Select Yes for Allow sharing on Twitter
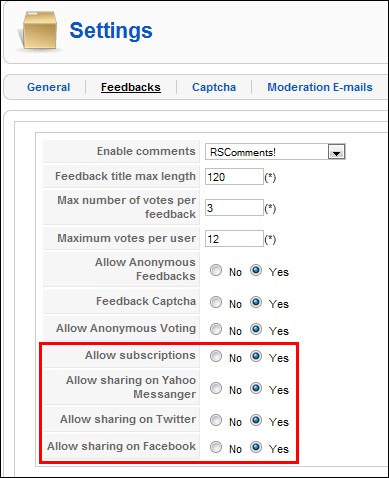389x478 pixels. 256,420
